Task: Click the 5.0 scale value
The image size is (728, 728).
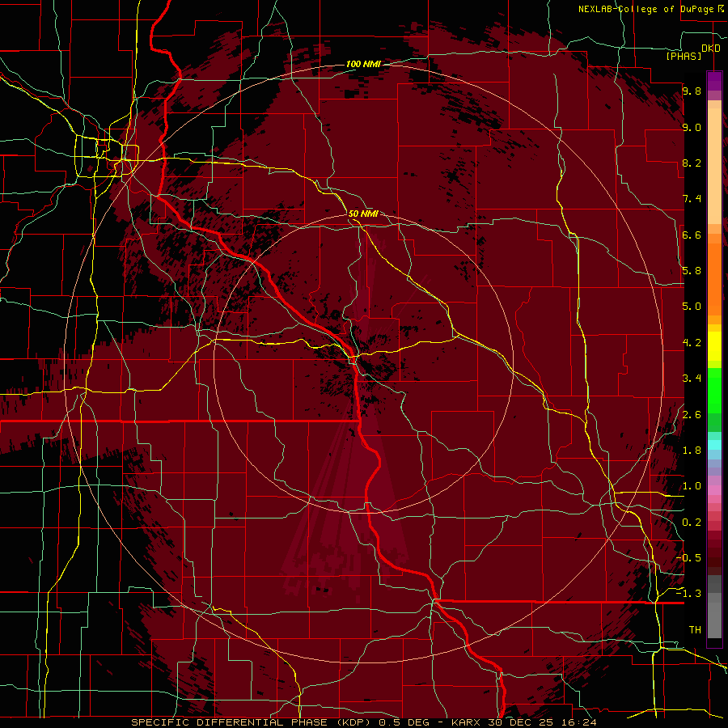Action: click(x=692, y=307)
